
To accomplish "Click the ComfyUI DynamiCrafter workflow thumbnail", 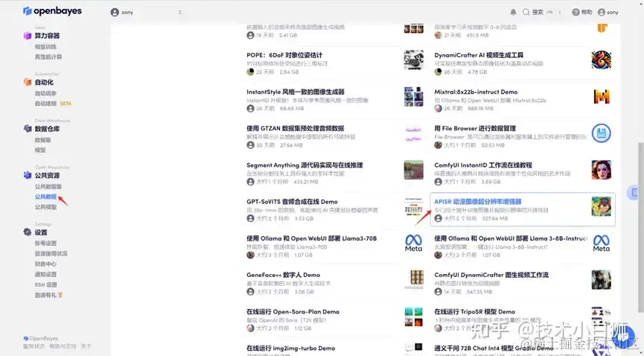I will click(602, 279).
